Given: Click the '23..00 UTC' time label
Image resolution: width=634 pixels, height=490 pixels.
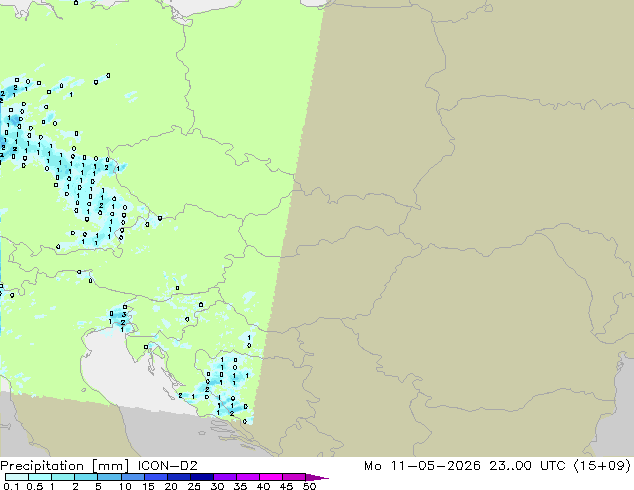Looking at the screenshot, I should 527,466.
